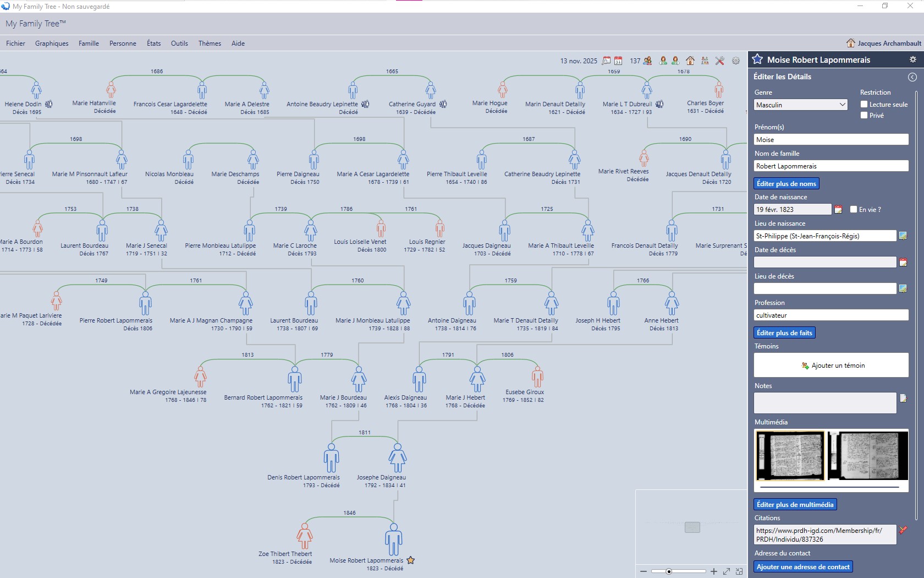
Task: Click Ajouter une adresse de contact
Action: click(x=803, y=566)
